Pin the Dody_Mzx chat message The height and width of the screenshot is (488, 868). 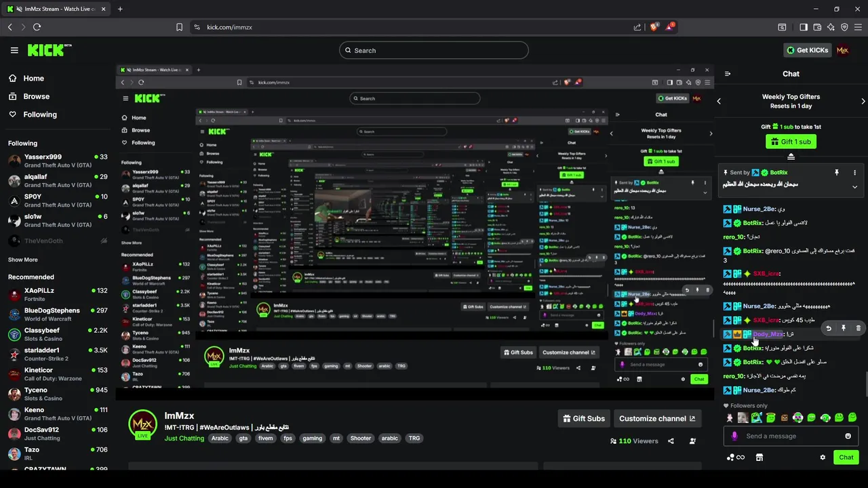pos(844,328)
